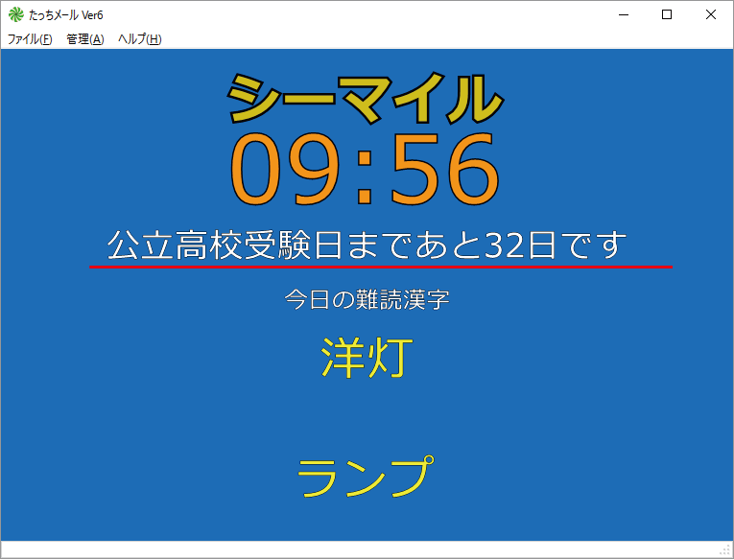734x560 pixels.
Task: Click the hour digits 09 on the clock
Action: pyautogui.click(x=287, y=171)
